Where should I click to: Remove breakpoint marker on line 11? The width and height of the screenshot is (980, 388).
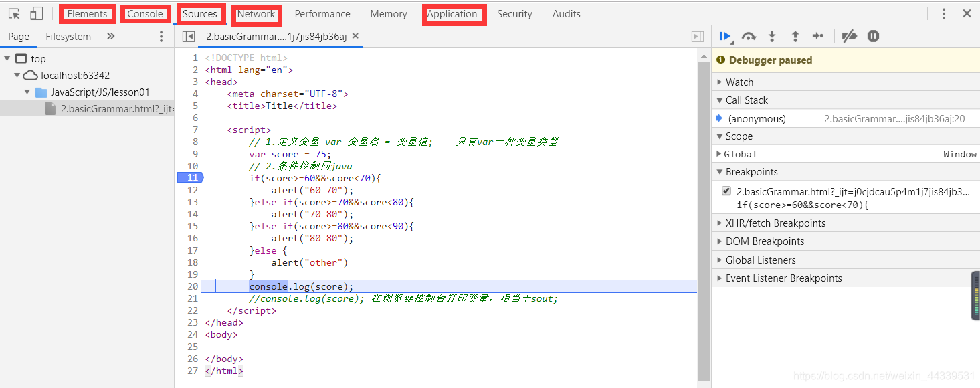(x=190, y=177)
